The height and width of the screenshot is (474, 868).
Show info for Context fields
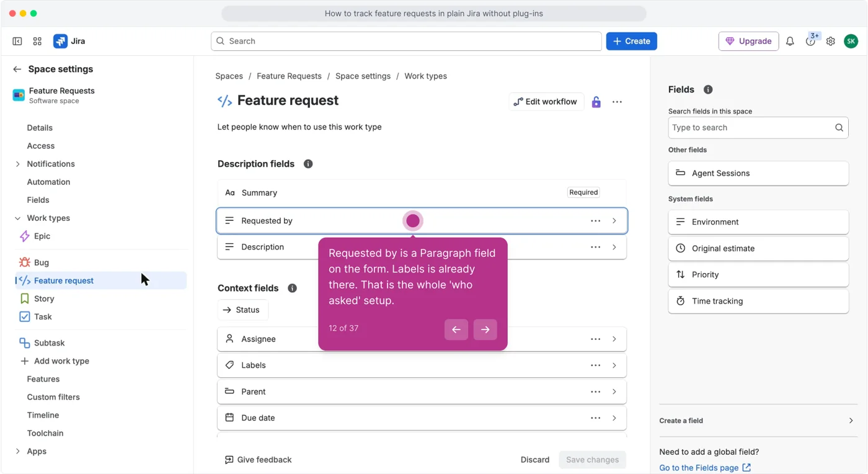point(293,288)
